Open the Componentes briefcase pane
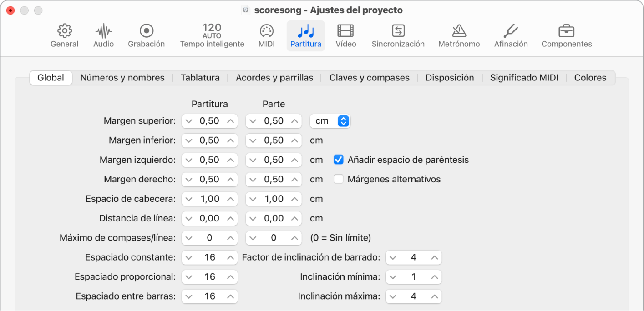The width and height of the screenshot is (644, 311). coord(566,36)
